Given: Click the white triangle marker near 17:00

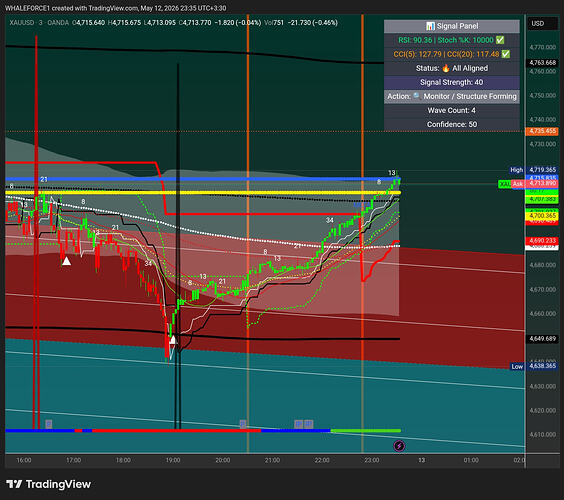Looking at the screenshot, I should [66, 261].
